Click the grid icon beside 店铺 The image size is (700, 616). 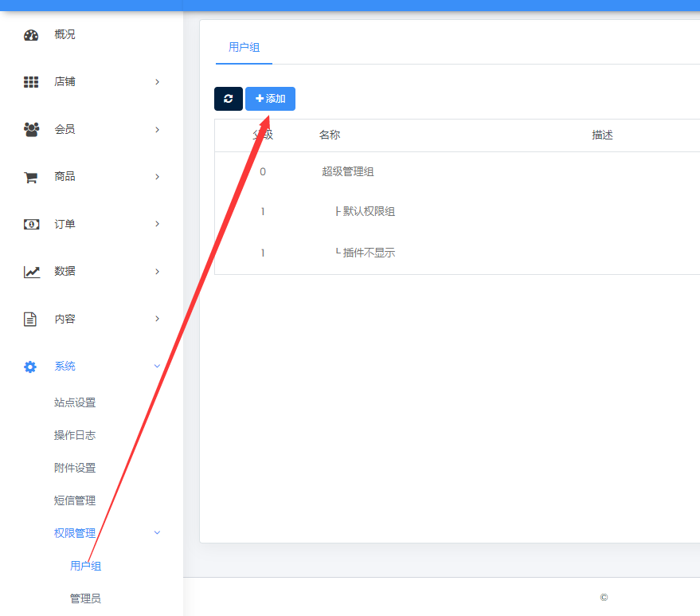tap(31, 82)
